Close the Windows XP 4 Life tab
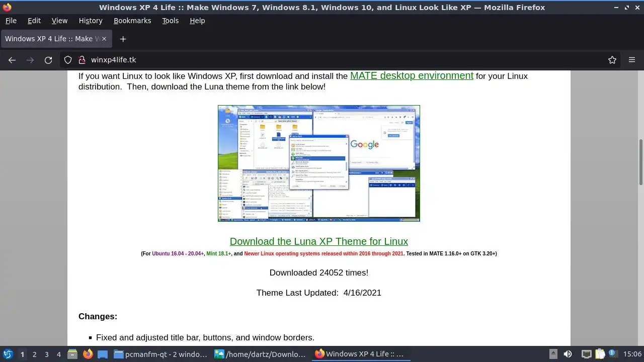Screen dimensions: 644x362 pyautogui.click(x=104, y=39)
